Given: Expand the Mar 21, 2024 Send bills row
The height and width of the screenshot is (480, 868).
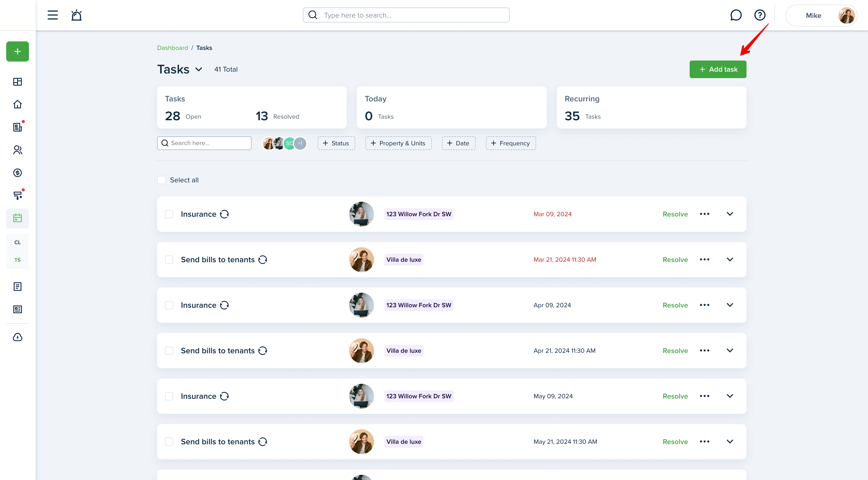Looking at the screenshot, I should tap(730, 260).
